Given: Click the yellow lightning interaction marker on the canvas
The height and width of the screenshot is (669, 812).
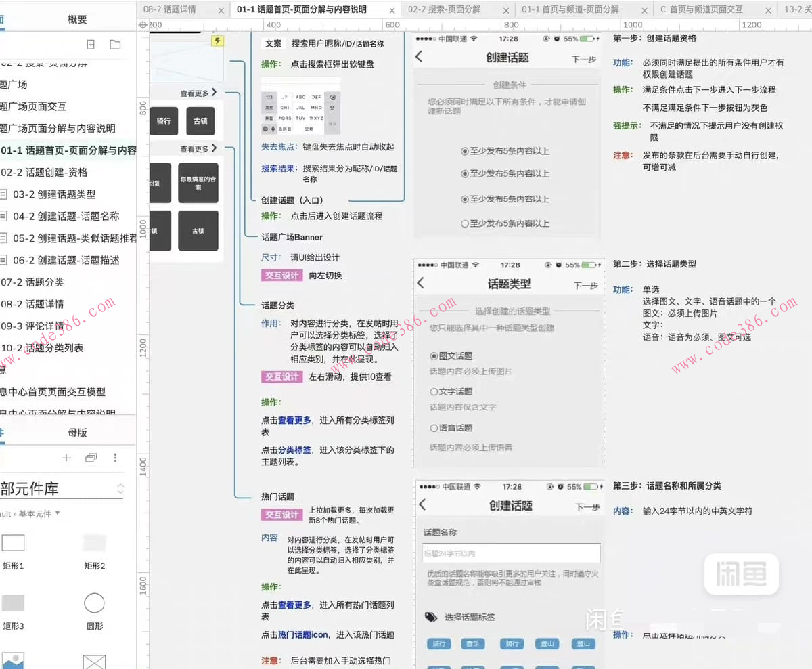Looking at the screenshot, I should tap(217, 42).
